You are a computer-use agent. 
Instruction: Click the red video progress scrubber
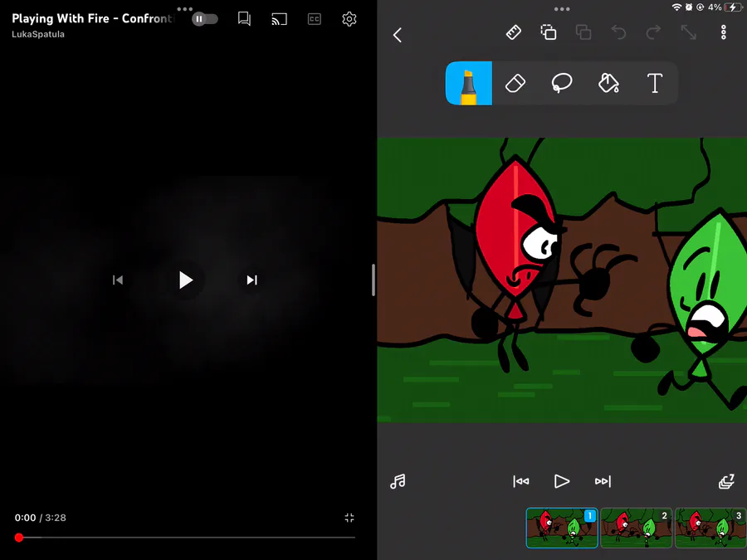pyautogui.click(x=19, y=538)
